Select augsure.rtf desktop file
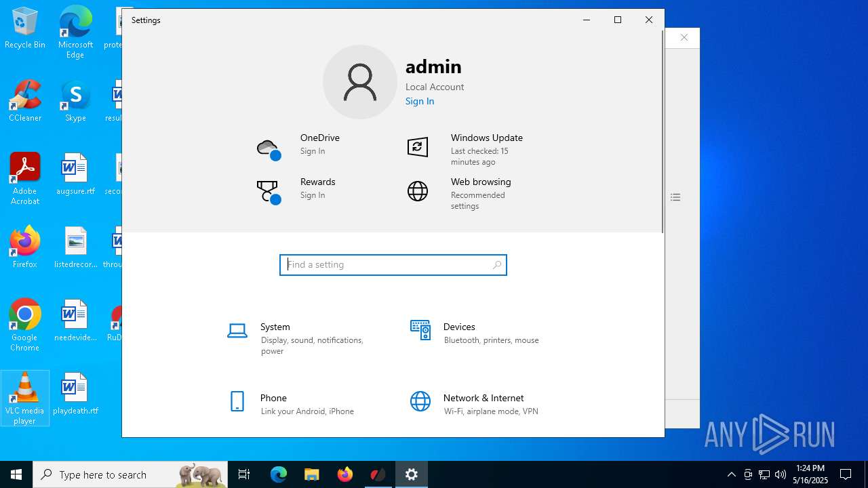Screen dimensions: 868x488 (75, 174)
